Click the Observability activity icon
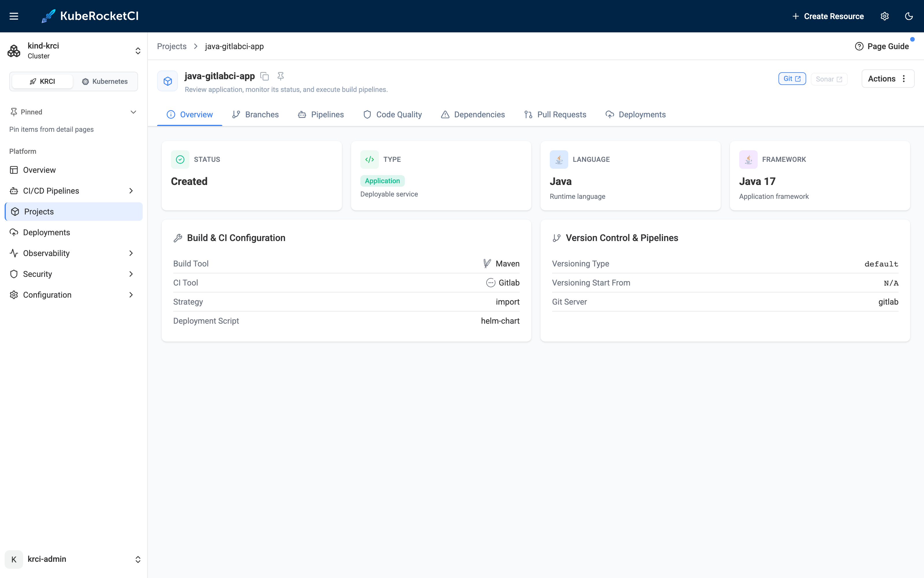The height and width of the screenshot is (578, 924). point(14,253)
